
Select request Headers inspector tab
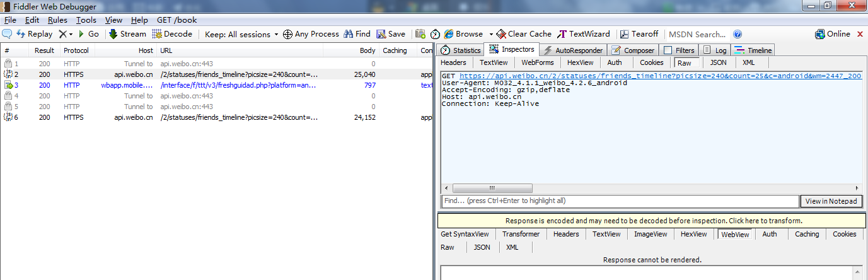pos(453,62)
